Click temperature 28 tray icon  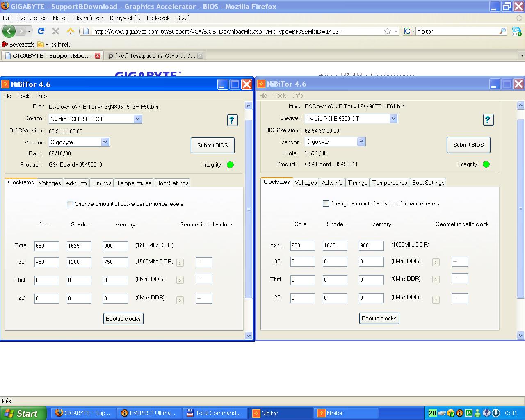tap(432, 413)
